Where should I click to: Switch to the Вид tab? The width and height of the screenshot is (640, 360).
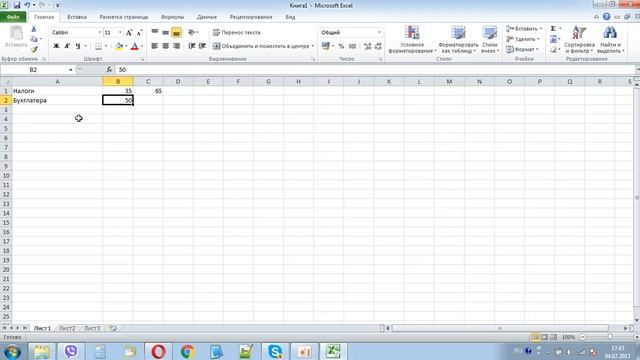point(290,17)
